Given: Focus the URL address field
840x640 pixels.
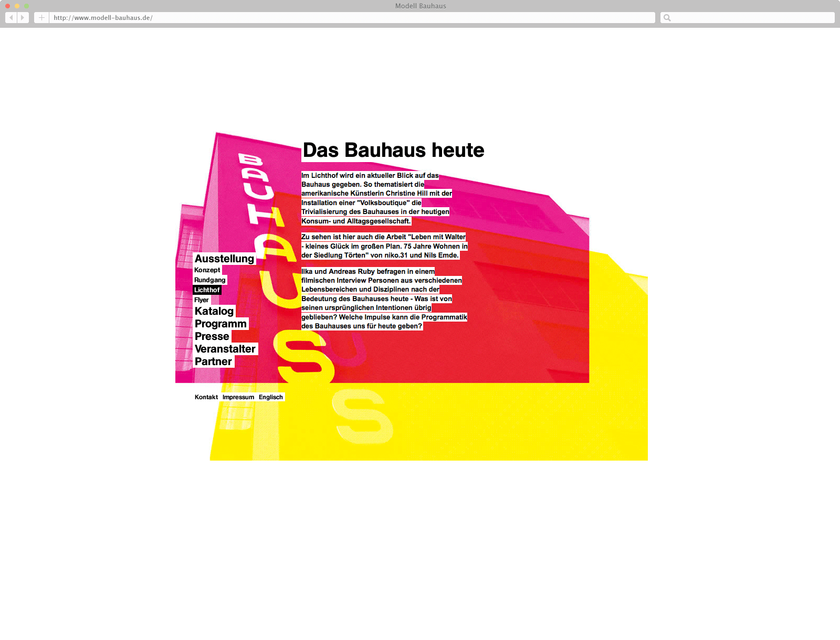Looking at the screenshot, I should [x=352, y=18].
